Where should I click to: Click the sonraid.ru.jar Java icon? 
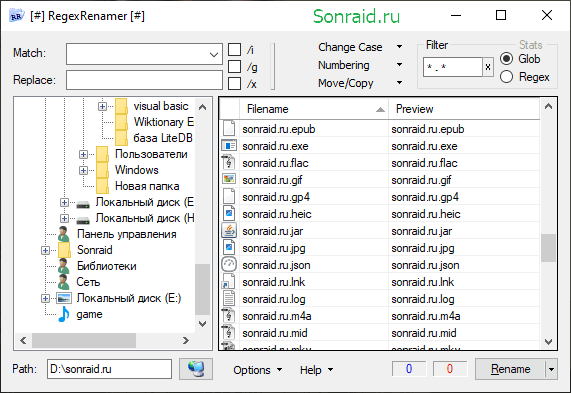229,231
